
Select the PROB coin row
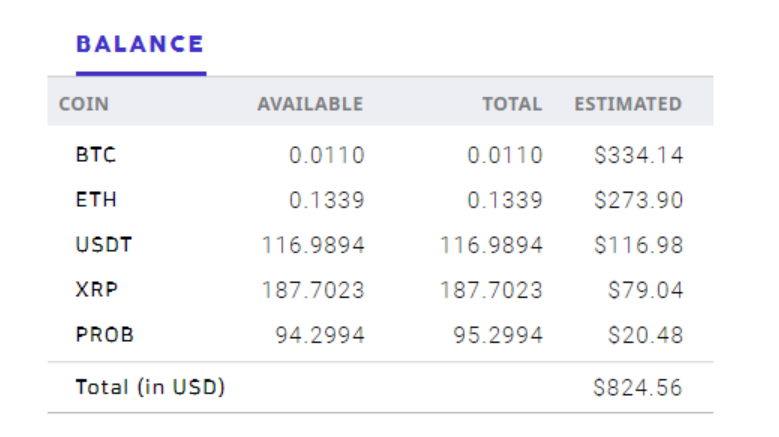tap(105, 335)
